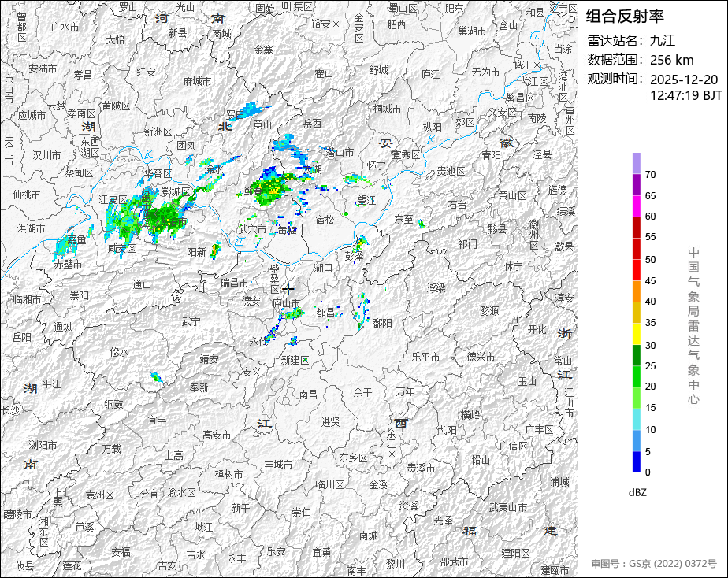Click the 靖安 map label

[x=209, y=359]
